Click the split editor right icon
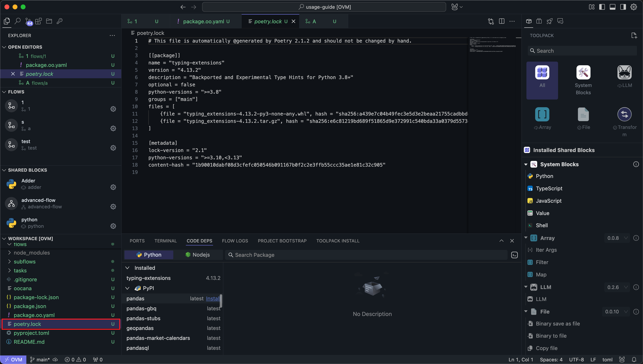Screen dimensions: 643x364 pyautogui.click(x=501, y=21)
